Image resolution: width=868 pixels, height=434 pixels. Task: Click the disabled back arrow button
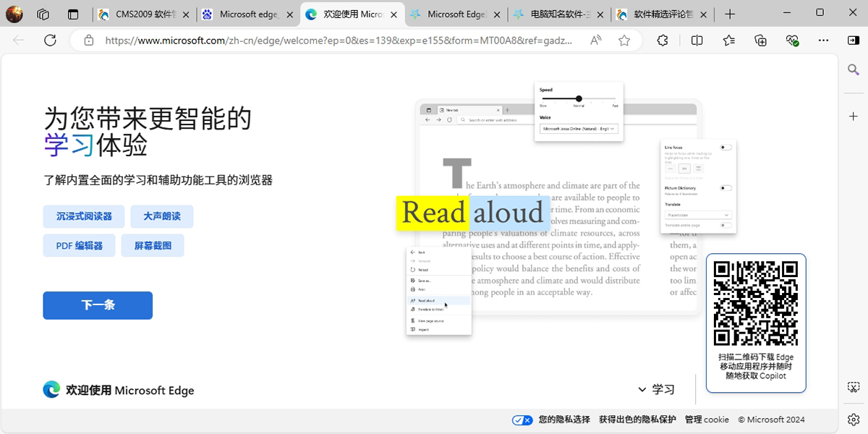coord(19,41)
